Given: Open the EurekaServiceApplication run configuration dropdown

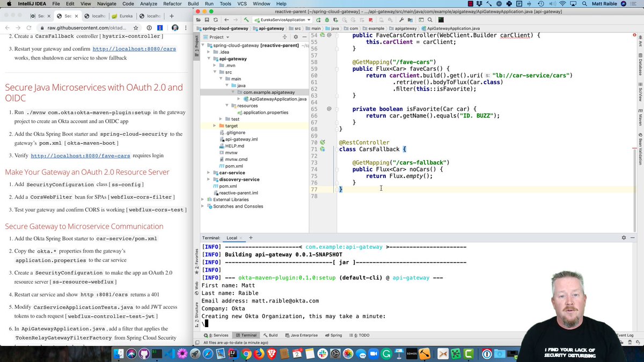Looking at the screenshot, I should tap(282, 20).
